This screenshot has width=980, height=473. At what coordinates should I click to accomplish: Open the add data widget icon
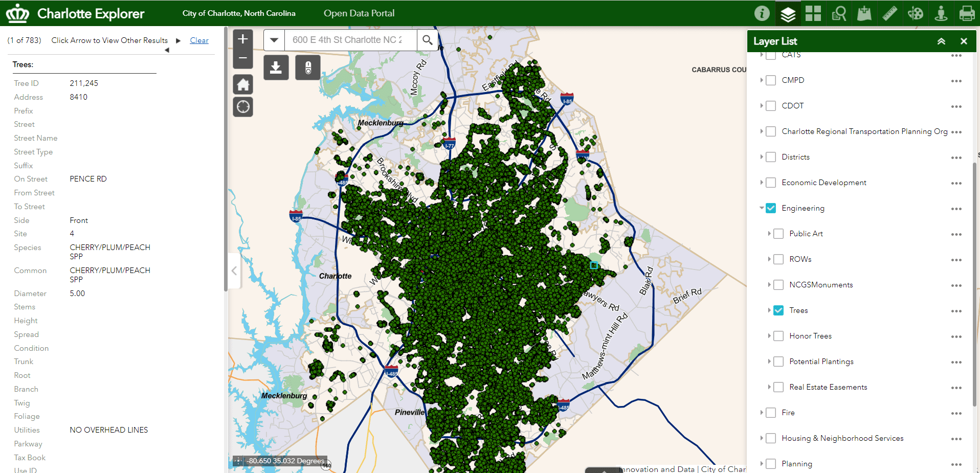tap(864, 13)
